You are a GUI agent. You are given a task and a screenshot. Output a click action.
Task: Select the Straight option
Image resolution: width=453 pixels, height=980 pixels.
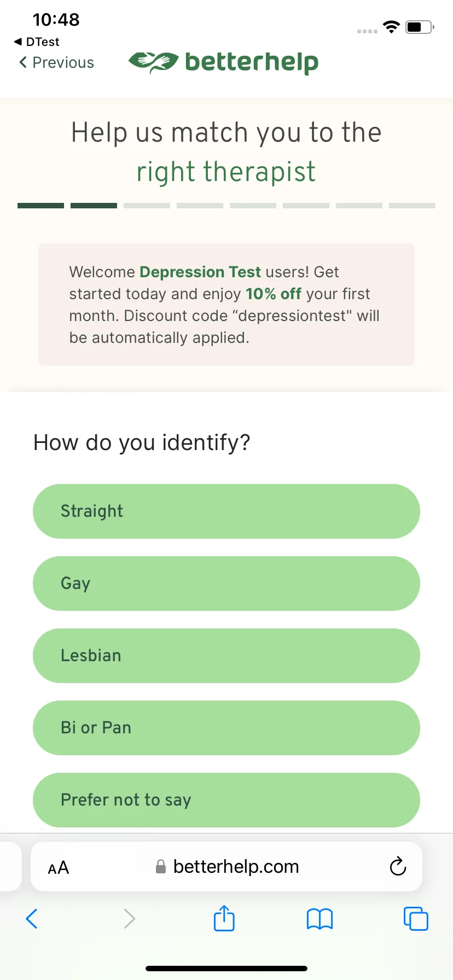(x=226, y=511)
